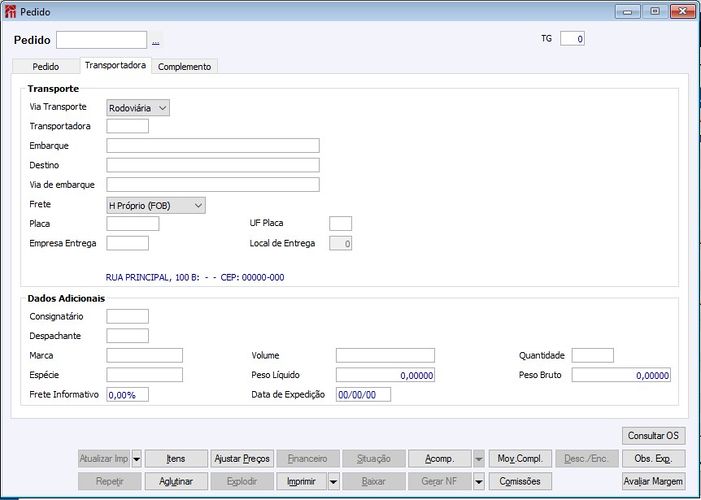Image resolution: width=701 pixels, height=500 pixels.
Task: Open Consultar OS
Action: [x=653, y=436]
